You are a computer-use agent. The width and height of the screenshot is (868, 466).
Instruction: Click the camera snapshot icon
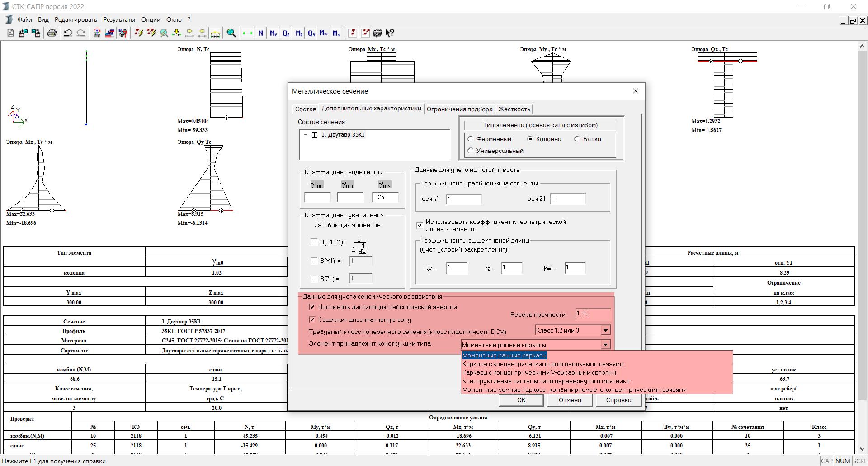(x=377, y=33)
